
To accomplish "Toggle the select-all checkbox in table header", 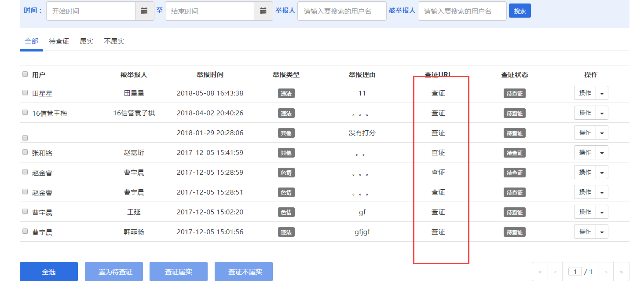I will (25, 74).
